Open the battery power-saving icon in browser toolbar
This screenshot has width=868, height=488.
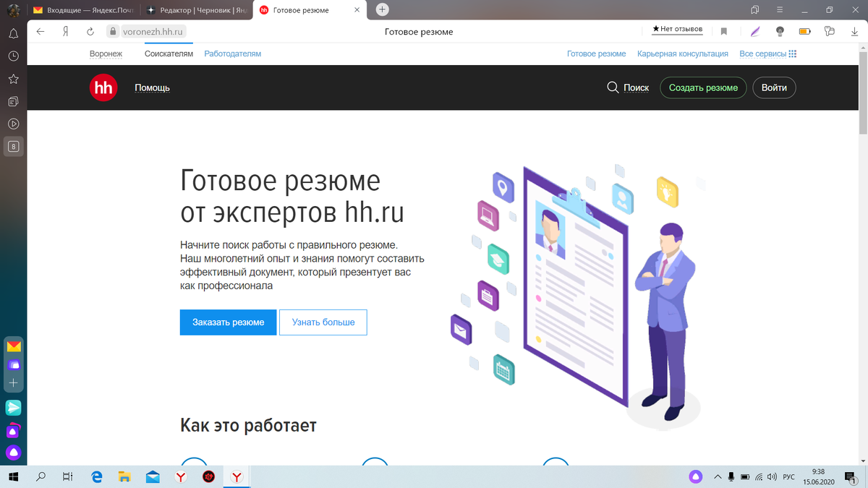pyautogui.click(x=804, y=32)
